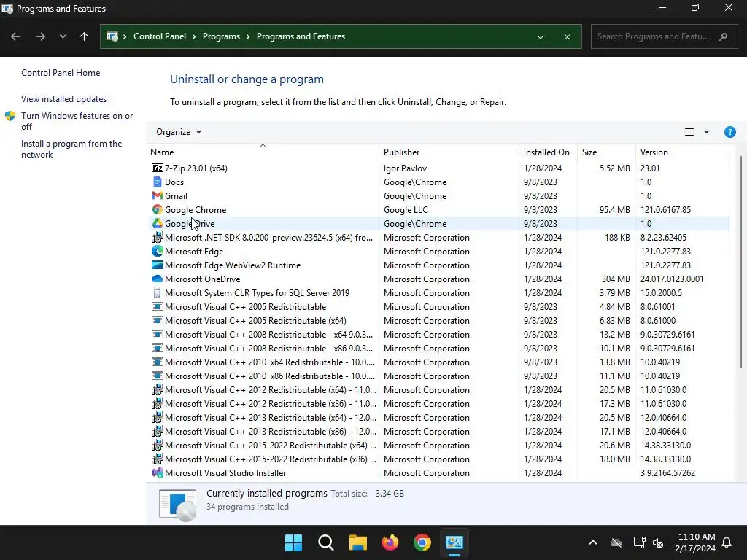
Task: Click the installed programs summary thumbnail
Action: coord(177,505)
